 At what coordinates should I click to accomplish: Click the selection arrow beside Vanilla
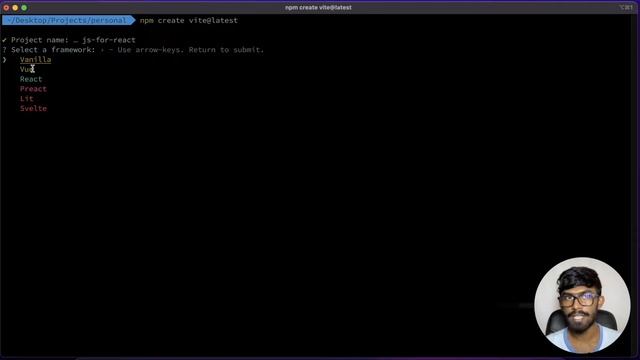tap(4, 60)
